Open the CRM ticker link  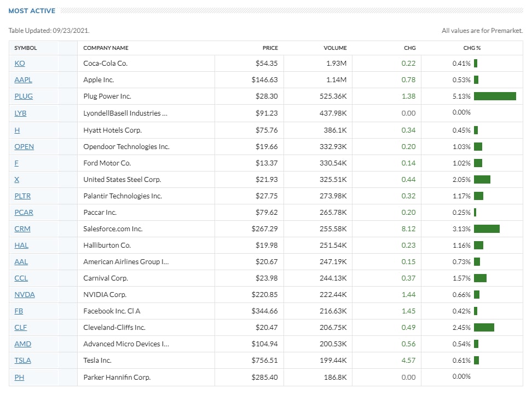click(22, 229)
